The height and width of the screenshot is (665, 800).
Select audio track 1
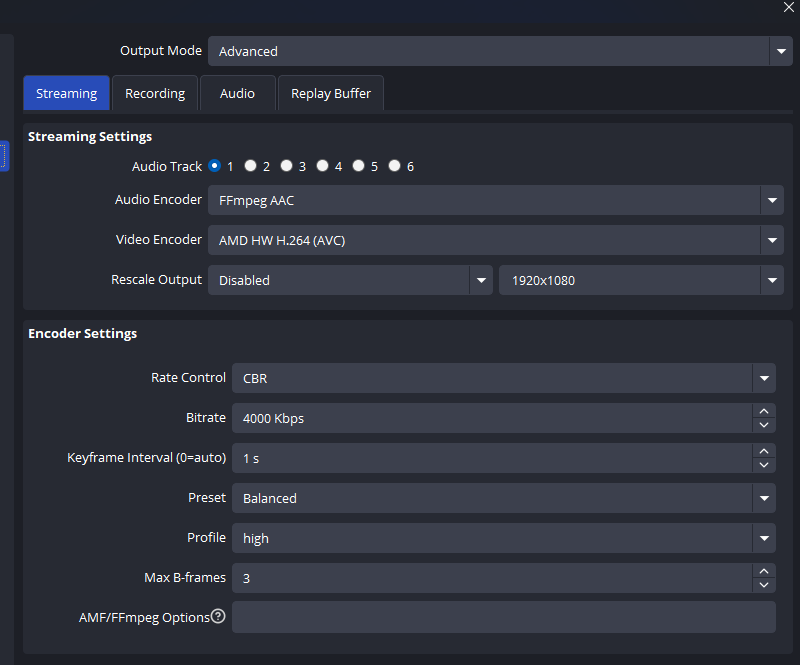(214, 166)
